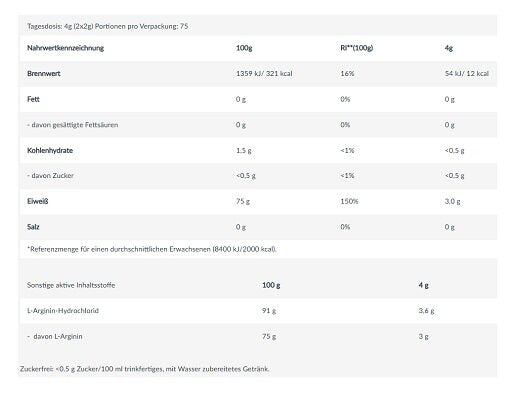Select the davon Zucker row label
This screenshot has width=512, height=393.
coord(50,176)
